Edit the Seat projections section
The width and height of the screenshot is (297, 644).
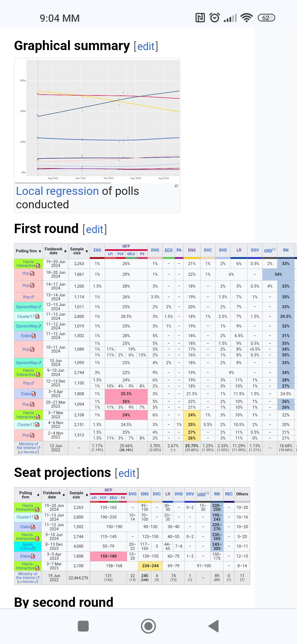point(127,473)
